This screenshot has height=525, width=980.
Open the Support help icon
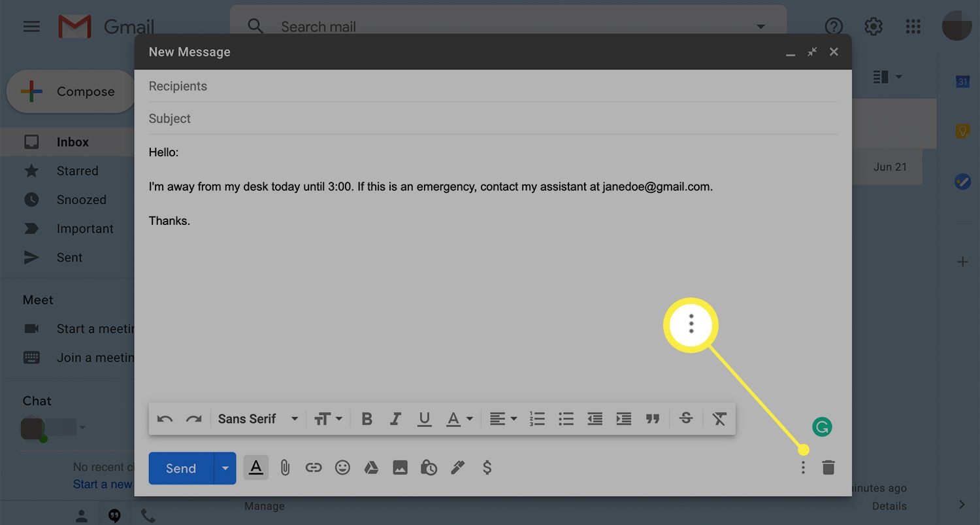click(834, 27)
